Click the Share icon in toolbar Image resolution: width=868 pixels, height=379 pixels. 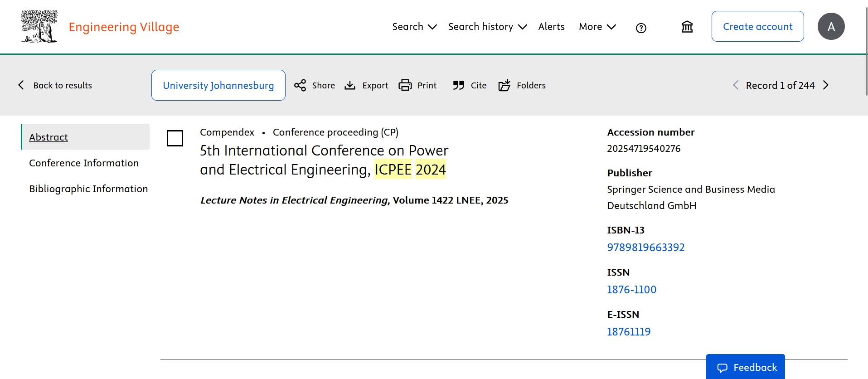300,85
